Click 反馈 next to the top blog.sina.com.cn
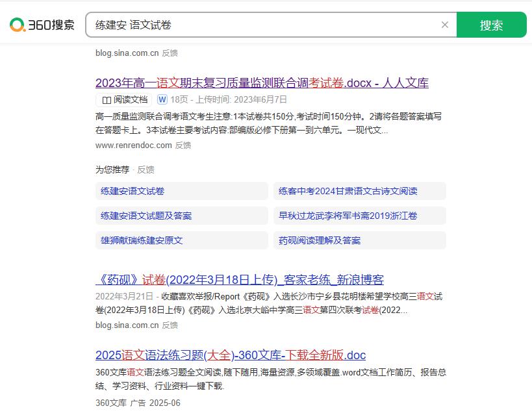 coord(170,53)
